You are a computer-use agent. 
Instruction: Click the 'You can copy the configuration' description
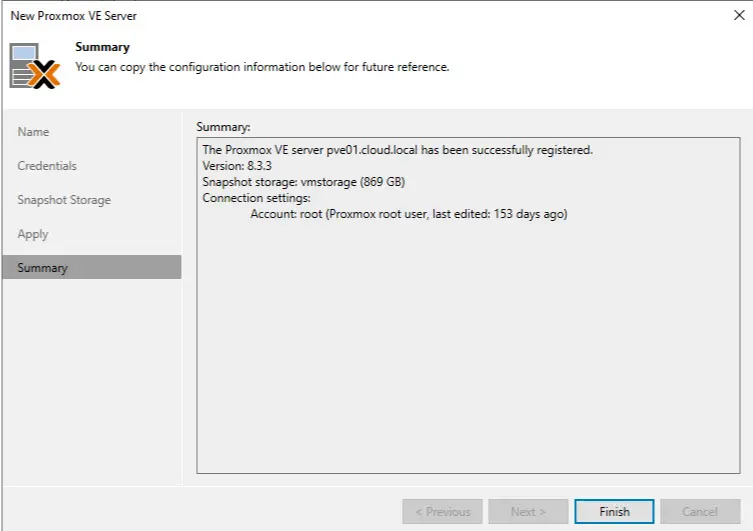click(262, 67)
